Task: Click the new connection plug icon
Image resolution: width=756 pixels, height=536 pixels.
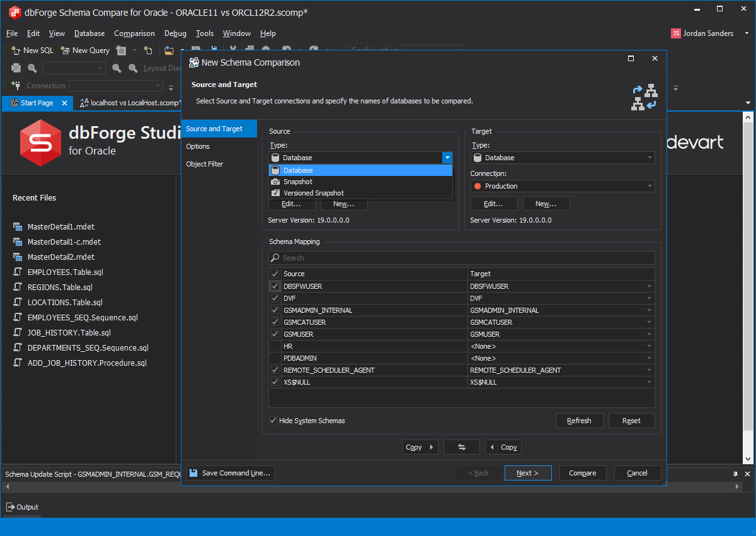Action: coord(17,86)
